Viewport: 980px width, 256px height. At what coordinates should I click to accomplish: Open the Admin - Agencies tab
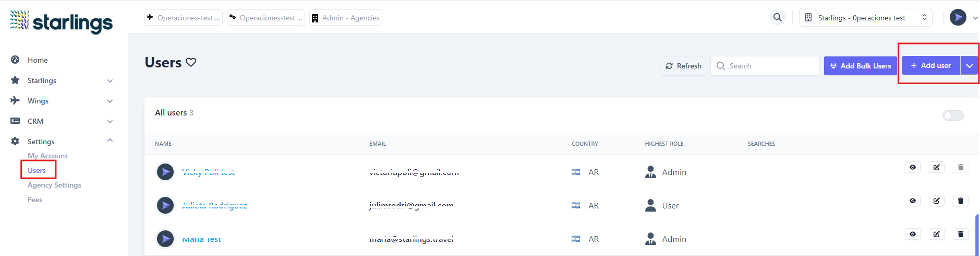coord(345,18)
